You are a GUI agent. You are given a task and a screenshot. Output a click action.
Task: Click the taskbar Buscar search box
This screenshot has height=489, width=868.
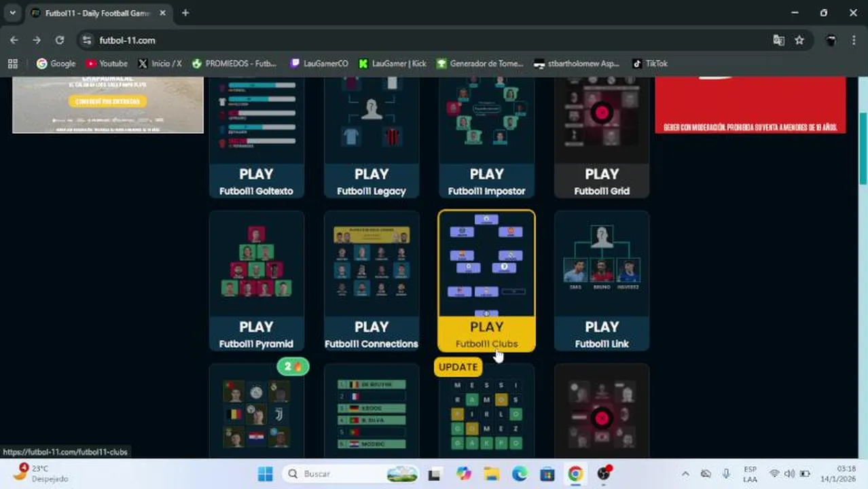pyautogui.click(x=351, y=474)
